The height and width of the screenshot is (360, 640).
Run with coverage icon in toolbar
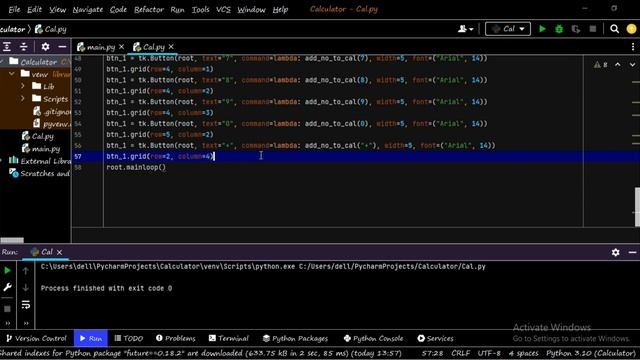[576, 29]
